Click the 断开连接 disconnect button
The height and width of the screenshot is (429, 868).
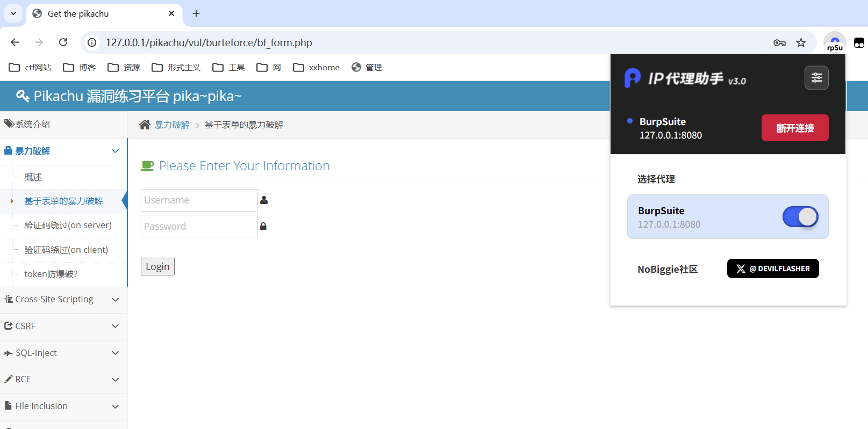[x=795, y=128]
